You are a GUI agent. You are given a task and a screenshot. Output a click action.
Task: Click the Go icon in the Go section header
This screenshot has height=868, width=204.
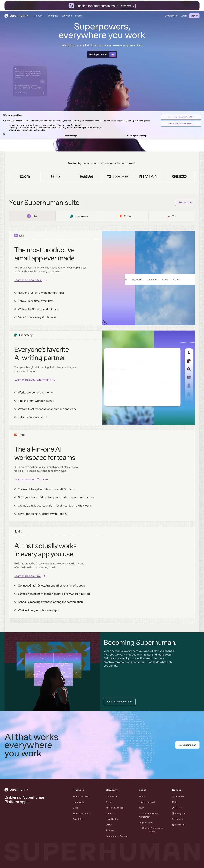15,531
